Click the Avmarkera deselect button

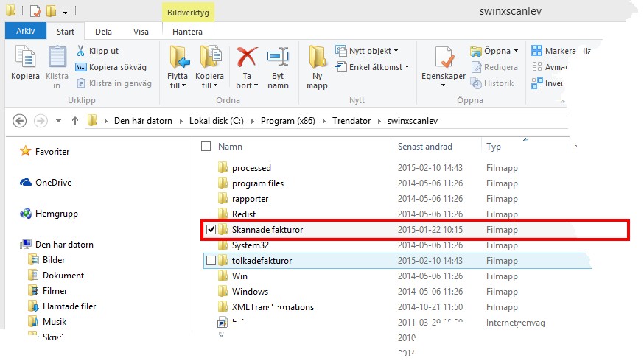click(x=550, y=67)
